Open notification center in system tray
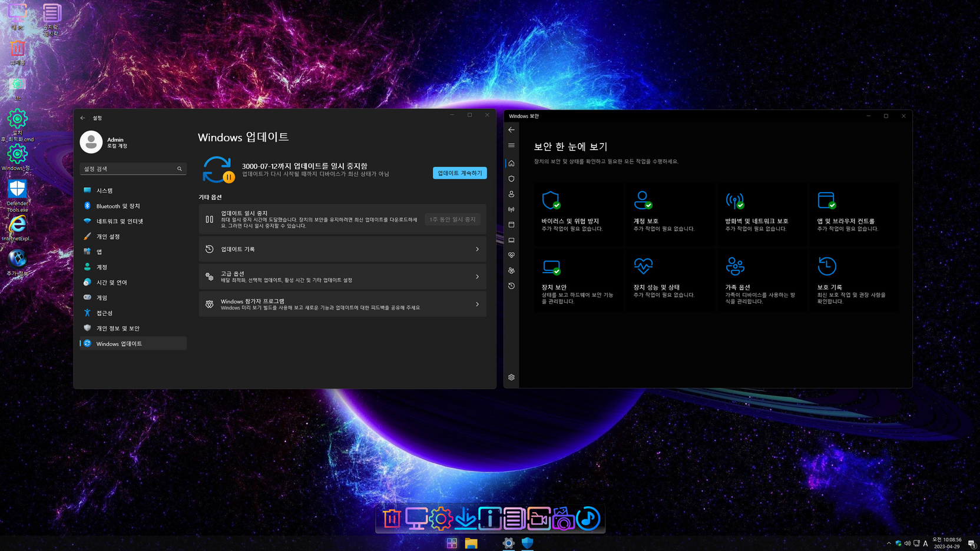 971,543
